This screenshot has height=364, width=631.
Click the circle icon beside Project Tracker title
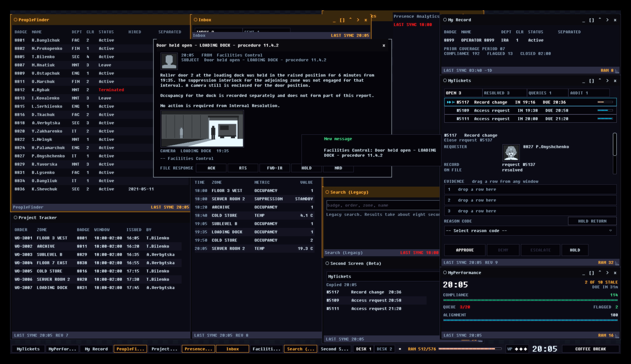click(x=16, y=217)
